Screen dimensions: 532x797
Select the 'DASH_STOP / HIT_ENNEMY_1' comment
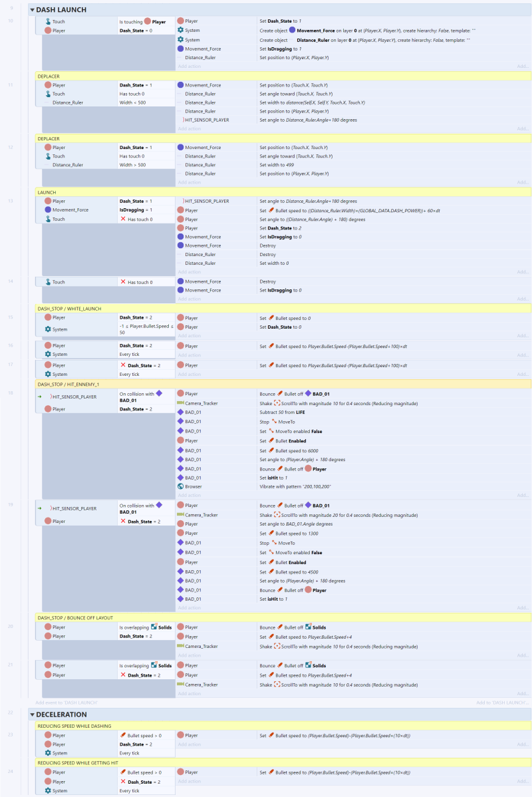point(283,385)
